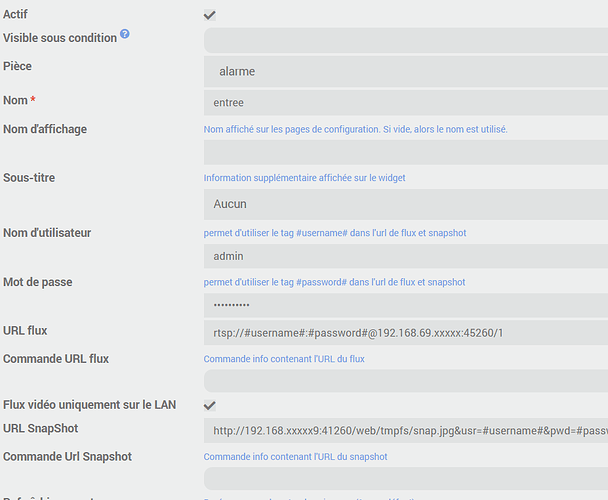Image resolution: width=608 pixels, height=500 pixels.
Task: Click the Flux vidéo uniquement sur le LAN label
Action: coord(89,404)
